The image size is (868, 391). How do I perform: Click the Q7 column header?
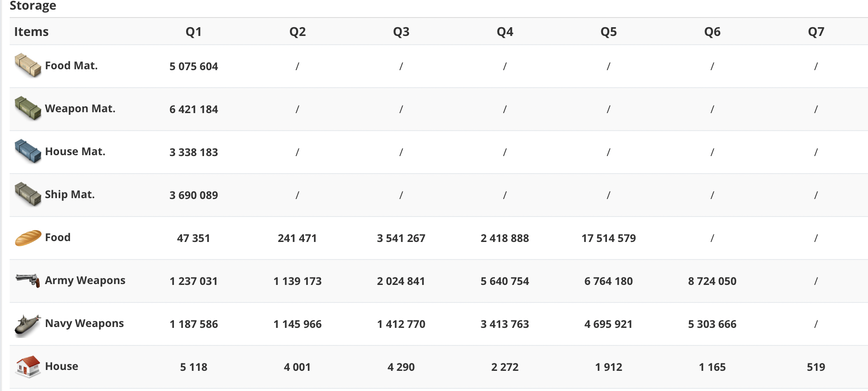816,32
